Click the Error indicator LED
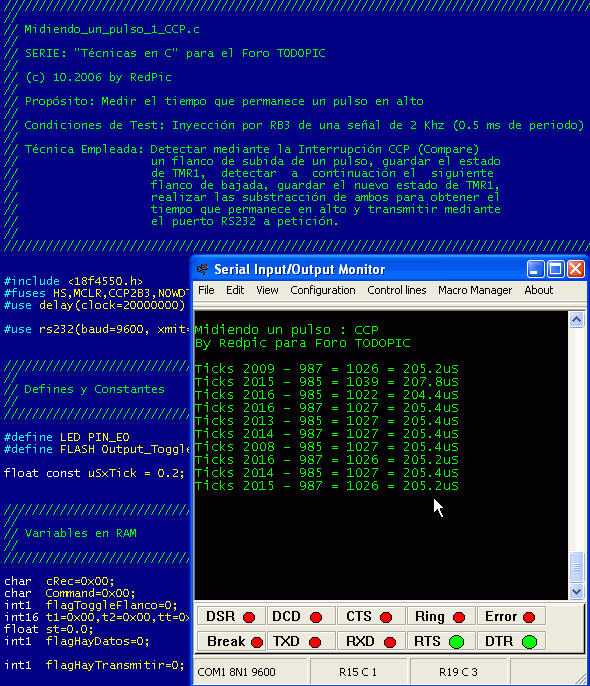590x686 pixels. (529, 617)
